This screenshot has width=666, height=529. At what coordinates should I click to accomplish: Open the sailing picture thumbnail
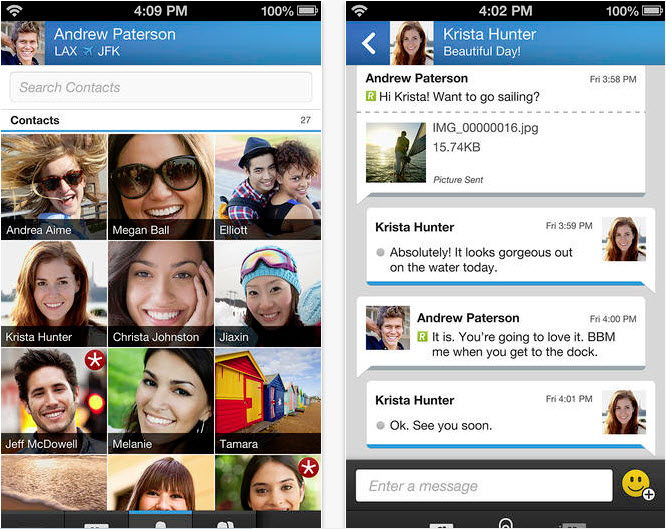(396, 153)
